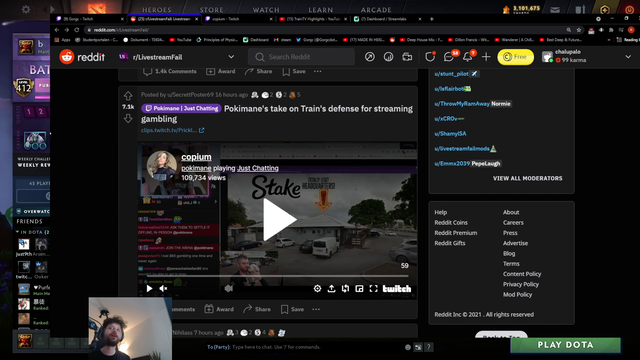
Task: Click VIEW ALL MODERATORS
Action: [x=527, y=178]
